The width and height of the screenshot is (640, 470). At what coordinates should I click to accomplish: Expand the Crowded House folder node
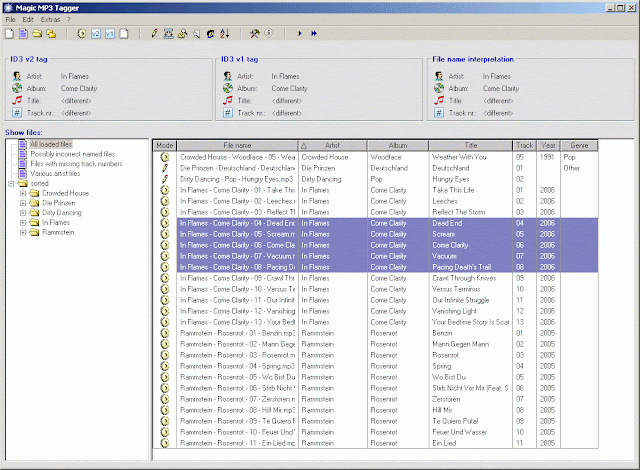23,193
